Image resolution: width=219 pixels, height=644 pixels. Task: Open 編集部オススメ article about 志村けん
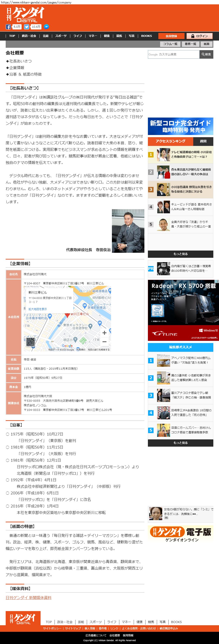(180, 430)
